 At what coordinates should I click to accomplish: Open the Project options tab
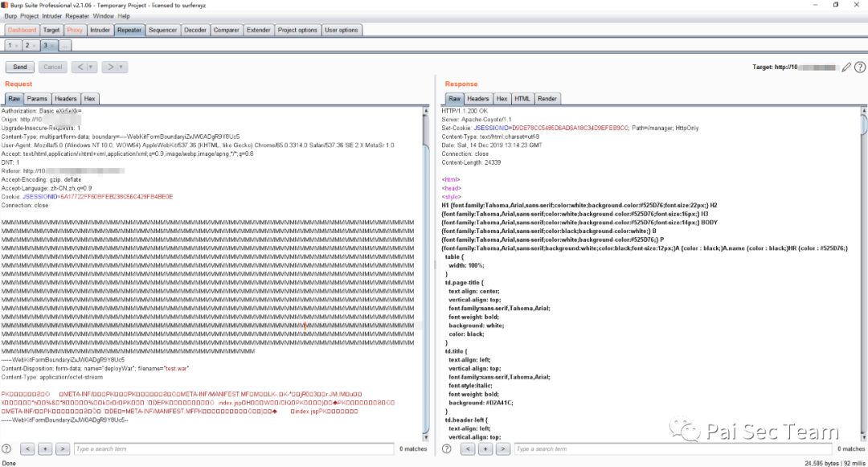click(297, 30)
